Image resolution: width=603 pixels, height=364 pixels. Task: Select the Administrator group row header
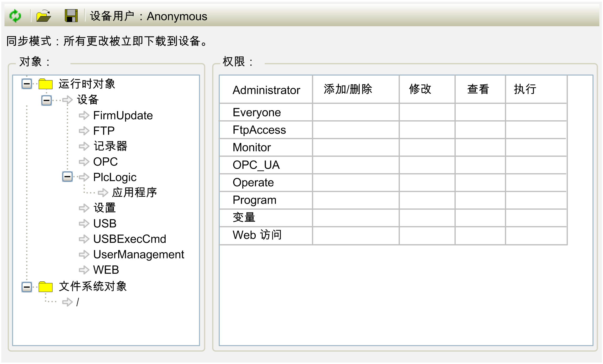[x=266, y=90]
